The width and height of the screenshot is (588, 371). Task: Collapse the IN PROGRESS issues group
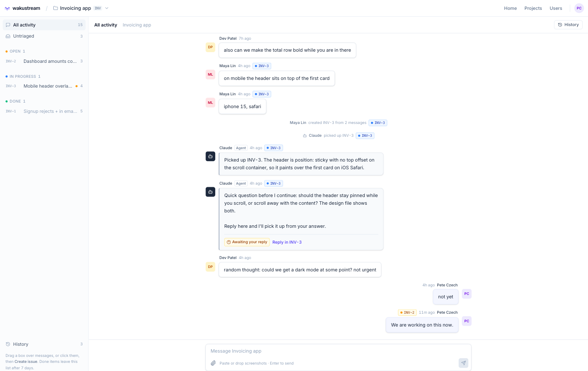[x=23, y=77]
